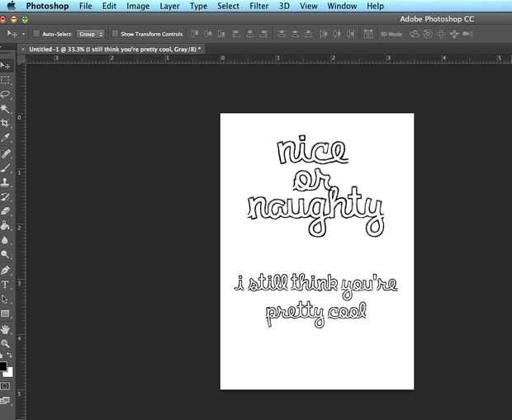Screen dimensions: 512x420
Task: Click the 'pretty cool' text on canvas
Action: click(x=316, y=314)
